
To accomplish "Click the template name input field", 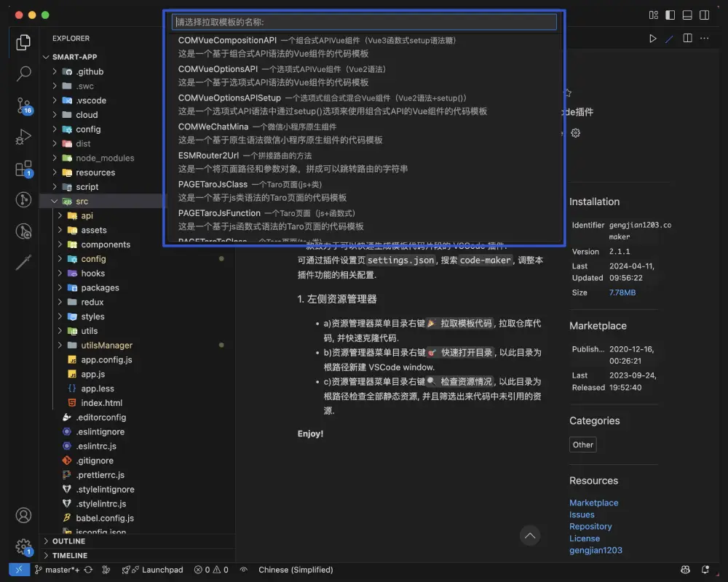I will tap(364, 22).
